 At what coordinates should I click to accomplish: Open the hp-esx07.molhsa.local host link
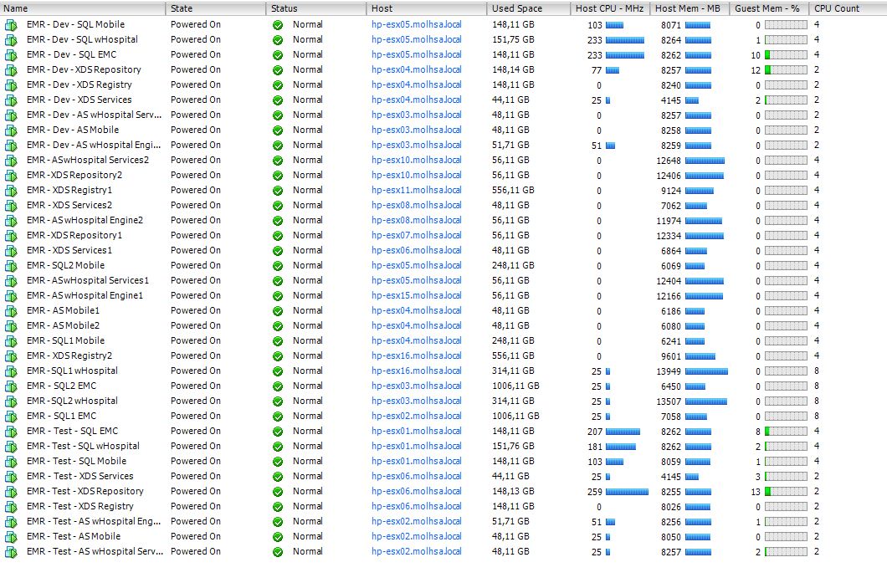click(x=416, y=236)
